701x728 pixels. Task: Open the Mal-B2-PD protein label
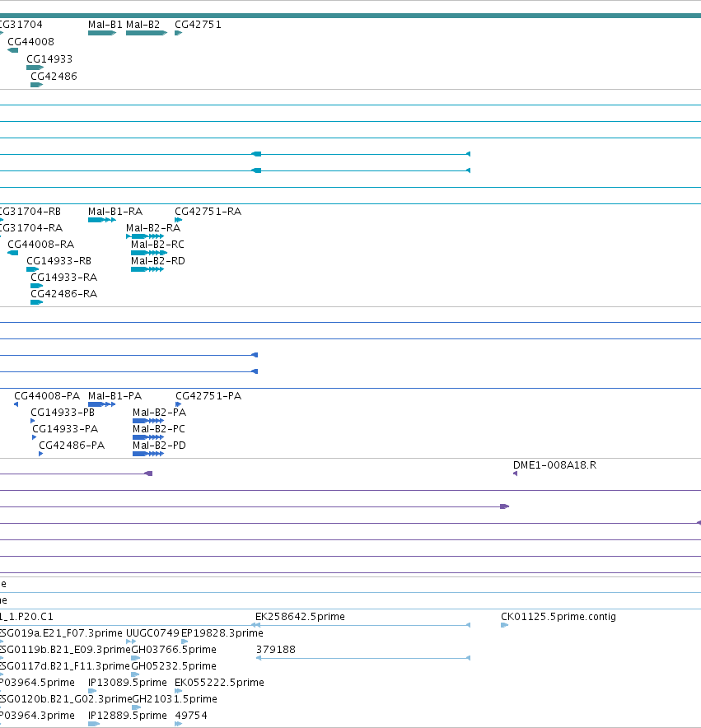[x=159, y=446]
